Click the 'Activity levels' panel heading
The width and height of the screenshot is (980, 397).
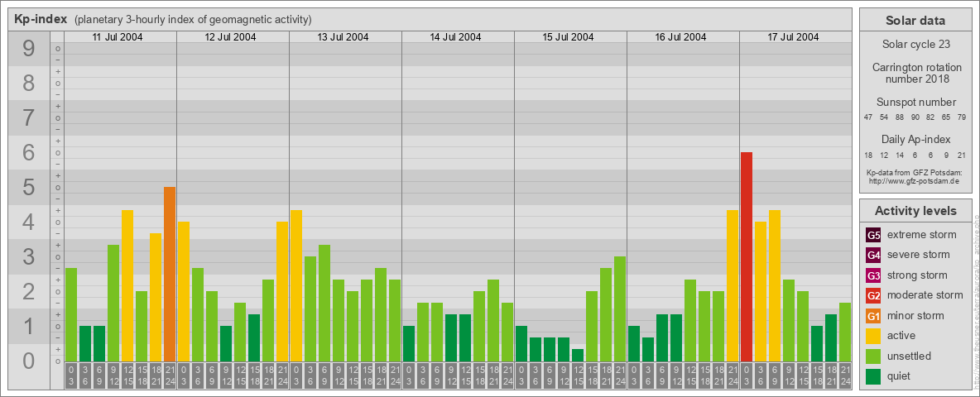915,211
